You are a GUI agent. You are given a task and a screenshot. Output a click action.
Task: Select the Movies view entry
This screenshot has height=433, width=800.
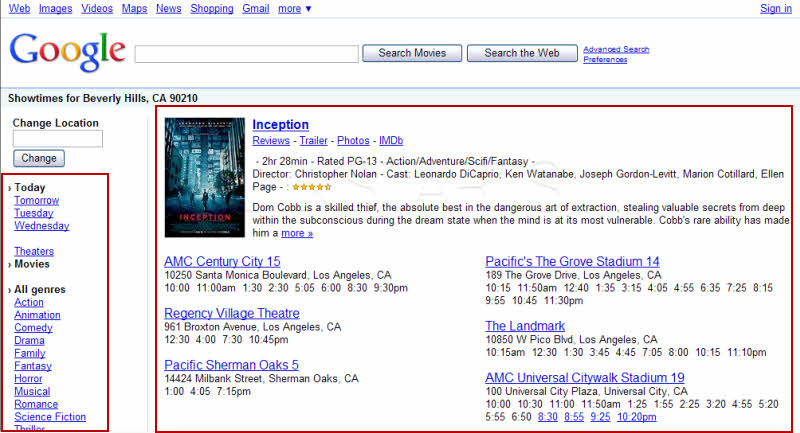(x=32, y=264)
